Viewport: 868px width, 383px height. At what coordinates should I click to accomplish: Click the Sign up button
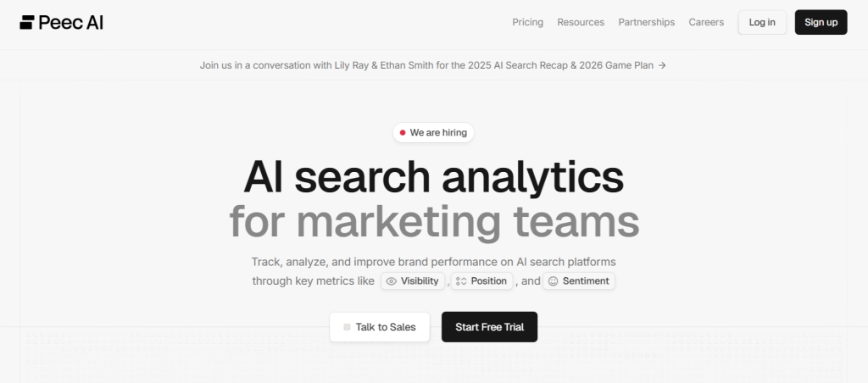click(821, 22)
